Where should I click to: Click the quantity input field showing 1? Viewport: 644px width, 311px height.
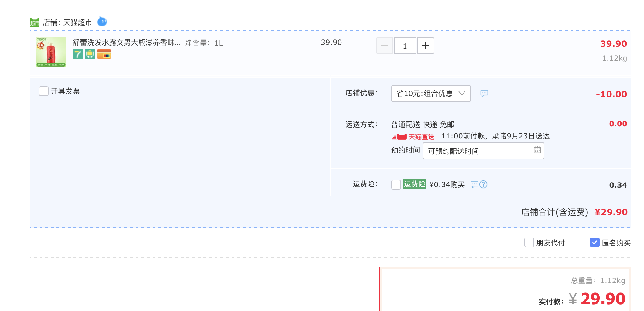pos(405,46)
